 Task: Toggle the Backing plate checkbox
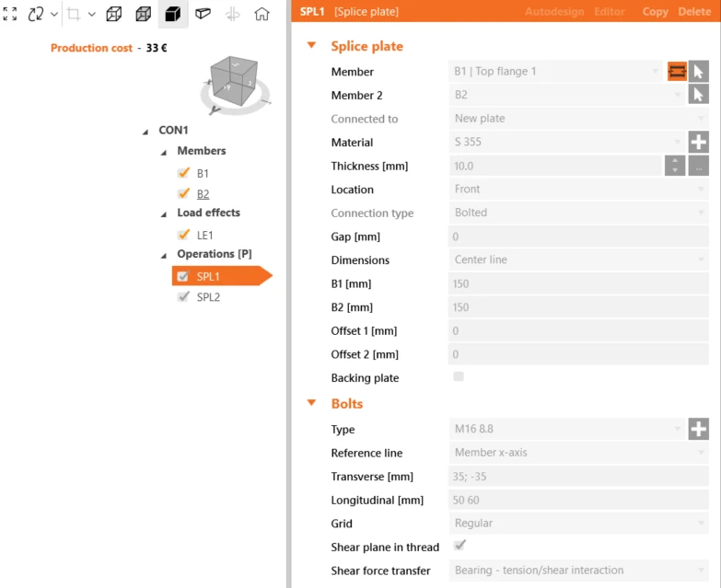tap(459, 376)
